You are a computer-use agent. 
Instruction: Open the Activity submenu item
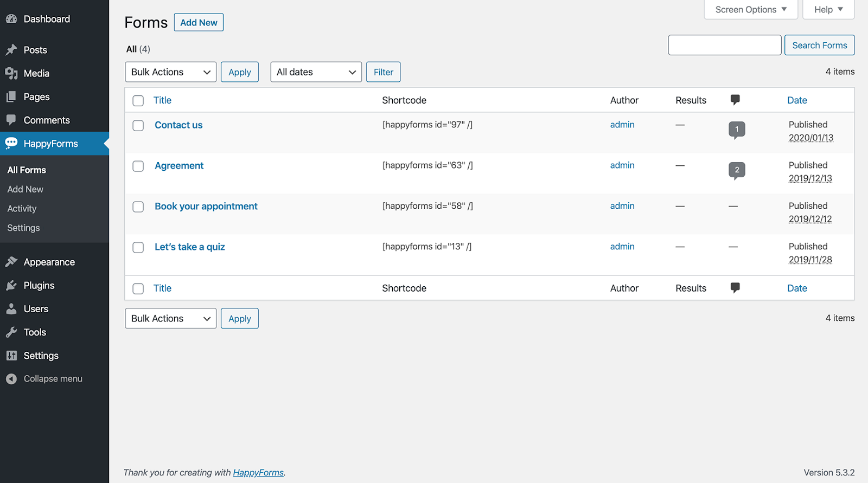click(22, 209)
